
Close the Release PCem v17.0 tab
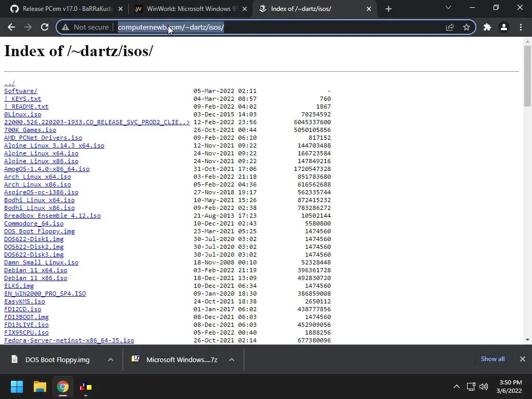click(121, 9)
